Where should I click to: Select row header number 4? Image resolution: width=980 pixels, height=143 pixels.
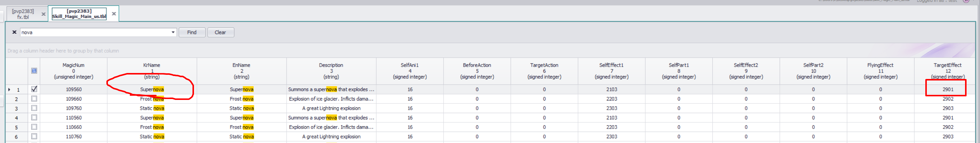(16, 118)
